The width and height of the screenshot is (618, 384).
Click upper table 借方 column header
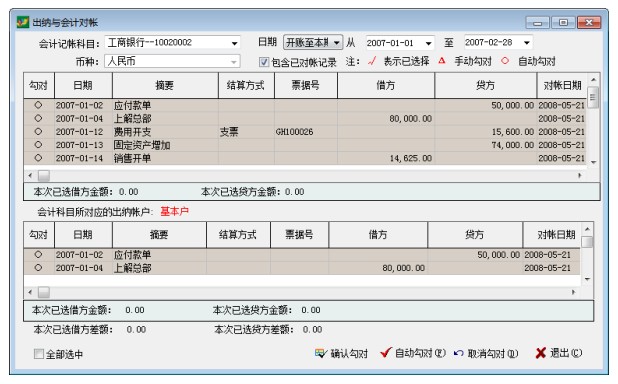pyautogui.click(x=386, y=85)
